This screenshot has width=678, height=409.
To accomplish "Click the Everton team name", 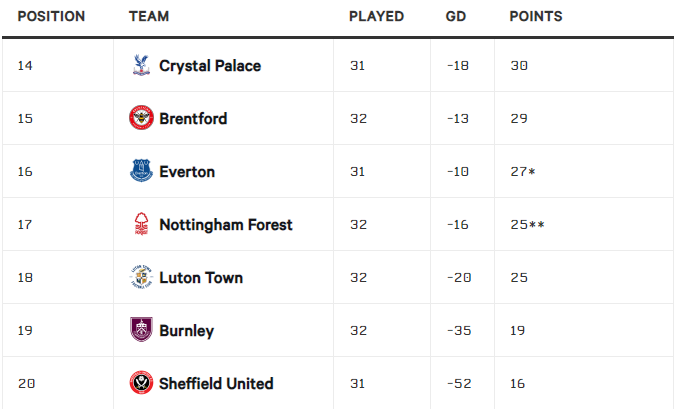I will pyautogui.click(x=187, y=172).
